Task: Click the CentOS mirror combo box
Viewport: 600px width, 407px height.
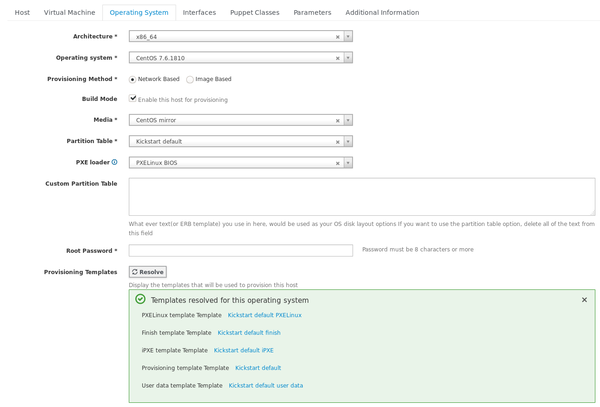Action: click(241, 120)
